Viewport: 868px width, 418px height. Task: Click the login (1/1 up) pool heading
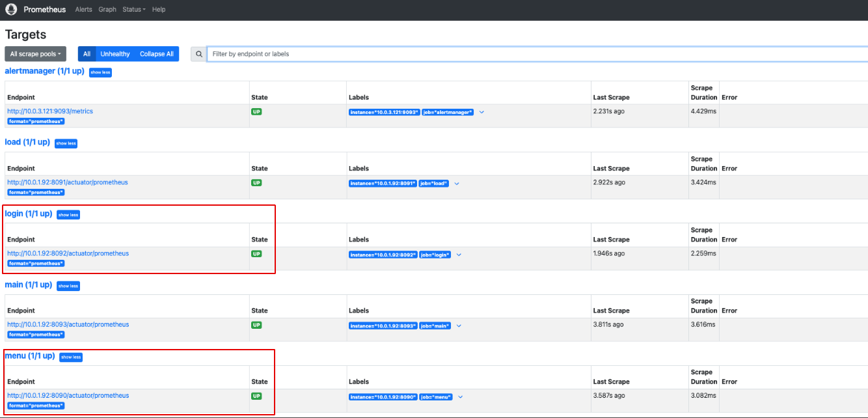tap(29, 214)
